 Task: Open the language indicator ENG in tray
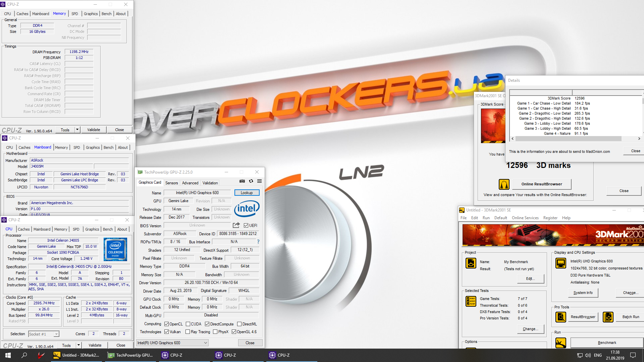click(x=598, y=355)
